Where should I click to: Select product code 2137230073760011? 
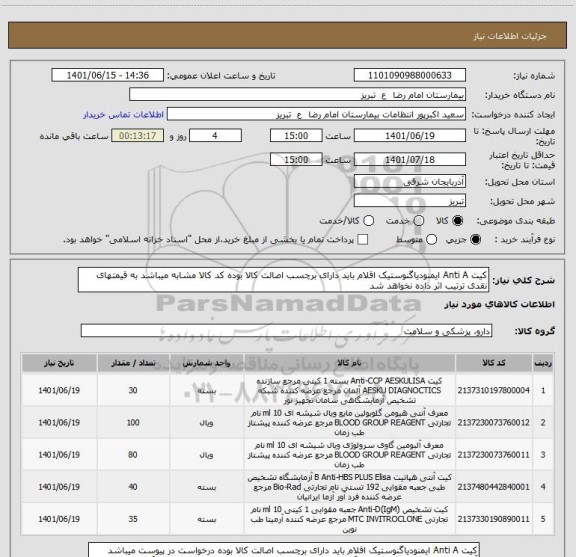493,455
